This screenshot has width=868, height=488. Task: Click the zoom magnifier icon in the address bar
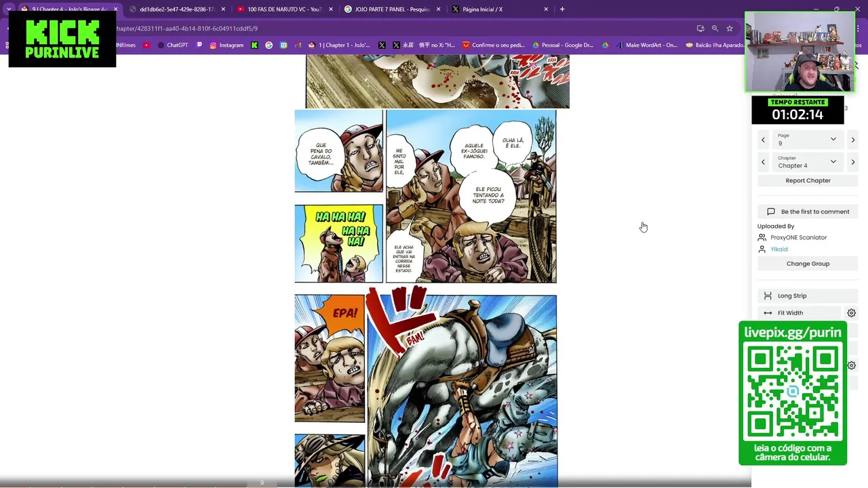coord(715,28)
